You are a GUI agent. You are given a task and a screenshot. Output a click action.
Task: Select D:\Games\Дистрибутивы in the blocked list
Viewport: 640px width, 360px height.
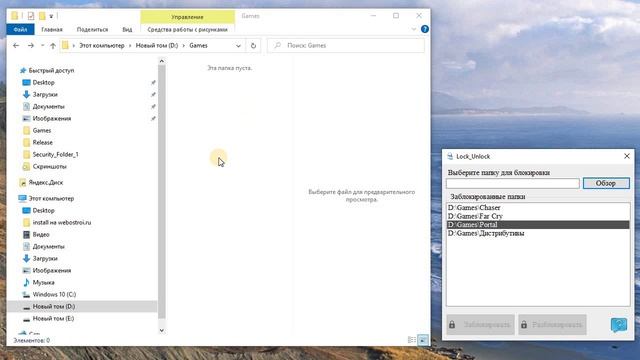point(538,233)
